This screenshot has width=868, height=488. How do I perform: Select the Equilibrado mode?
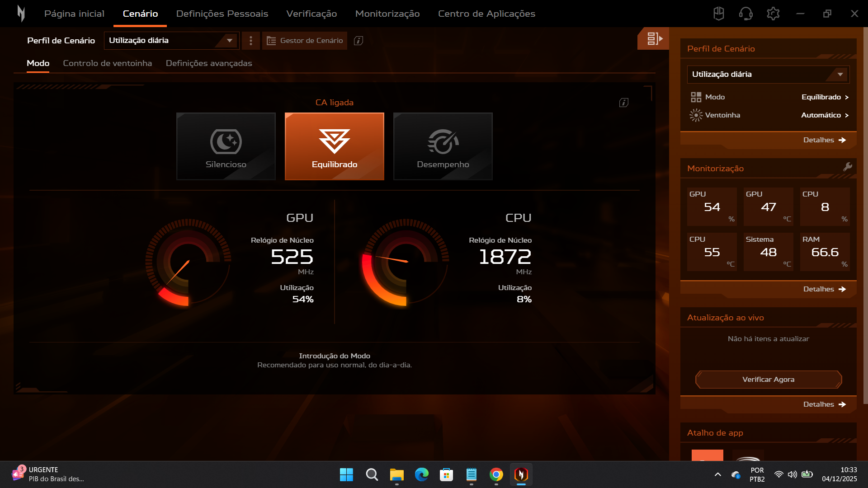click(335, 146)
